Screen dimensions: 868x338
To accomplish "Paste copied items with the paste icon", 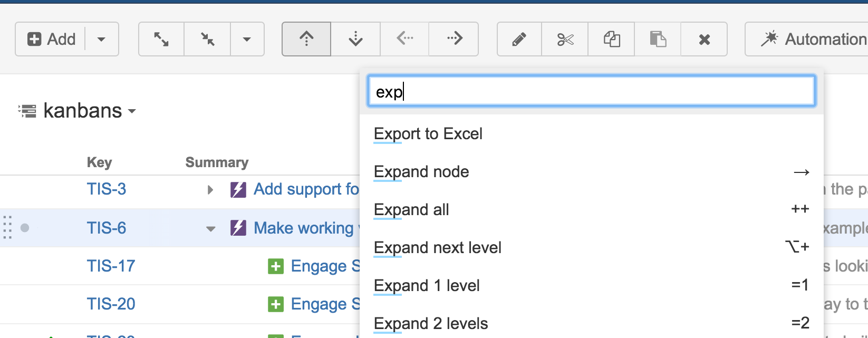I will (657, 39).
